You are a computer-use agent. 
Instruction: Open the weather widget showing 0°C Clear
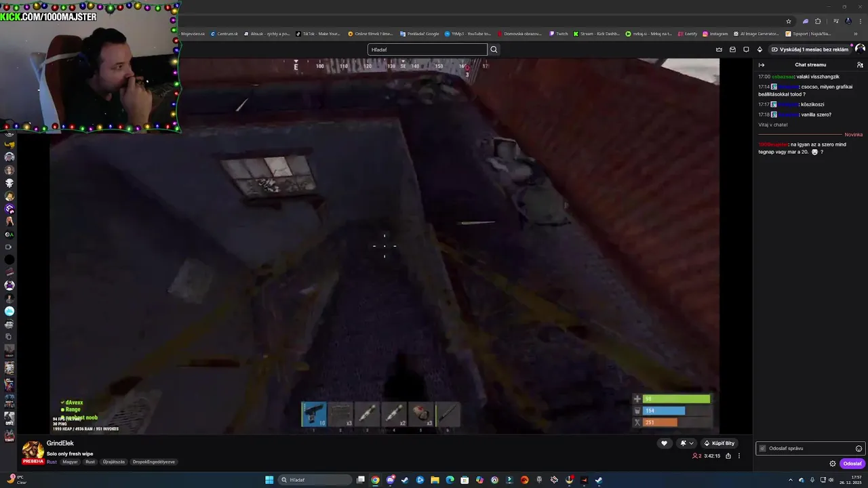coord(16,479)
